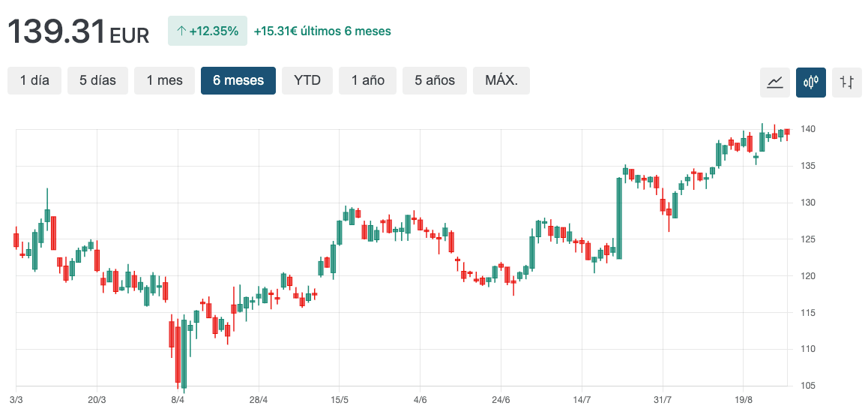Switch chart to YTD range
This screenshot has width=868, height=415.
click(307, 80)
